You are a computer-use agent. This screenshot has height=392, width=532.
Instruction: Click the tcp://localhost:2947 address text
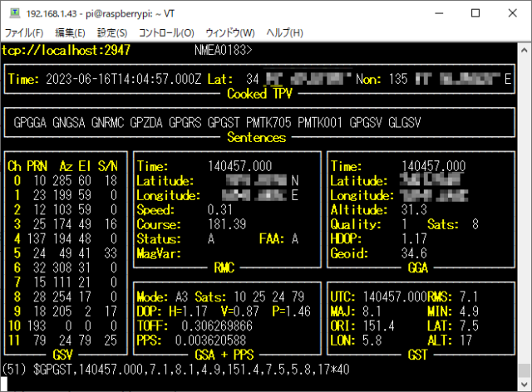[x=66, y=51]
